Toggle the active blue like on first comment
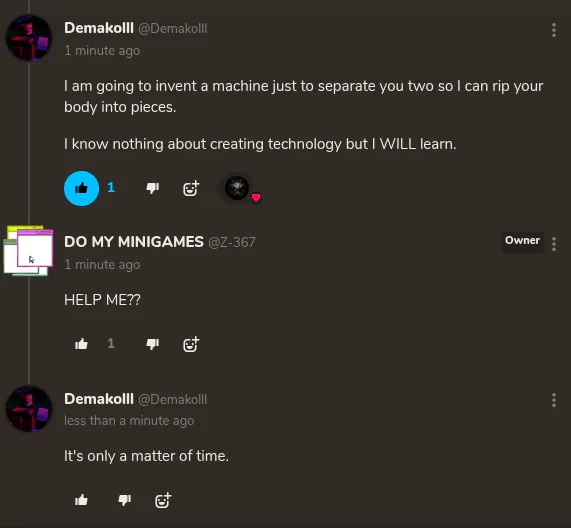The width and height of the screenshot is (571, 528). (81, 188)
